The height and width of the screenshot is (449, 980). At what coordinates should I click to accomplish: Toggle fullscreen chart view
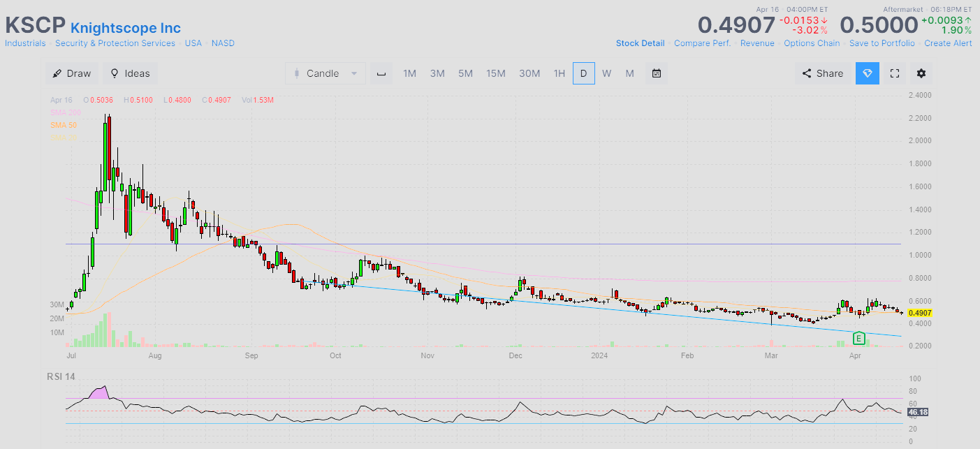pos(894,73)
